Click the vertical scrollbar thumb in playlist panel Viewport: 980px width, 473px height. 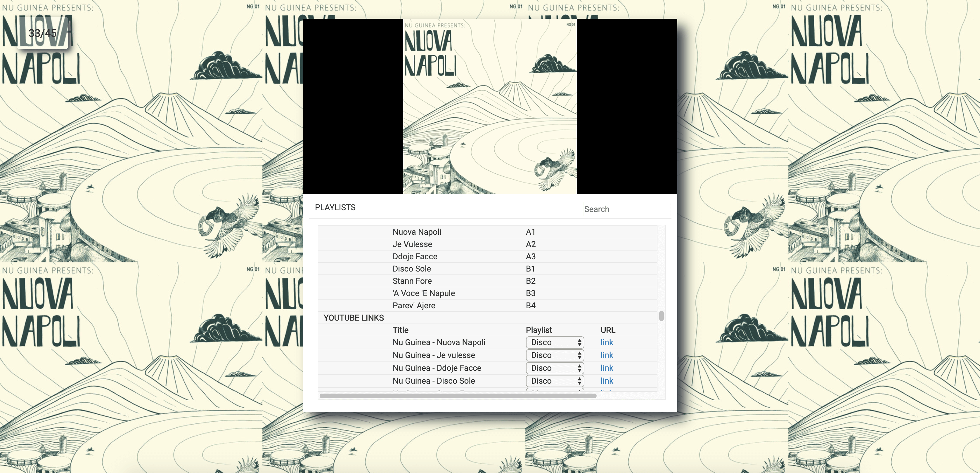pyautogui.click(x=661, y=316)
